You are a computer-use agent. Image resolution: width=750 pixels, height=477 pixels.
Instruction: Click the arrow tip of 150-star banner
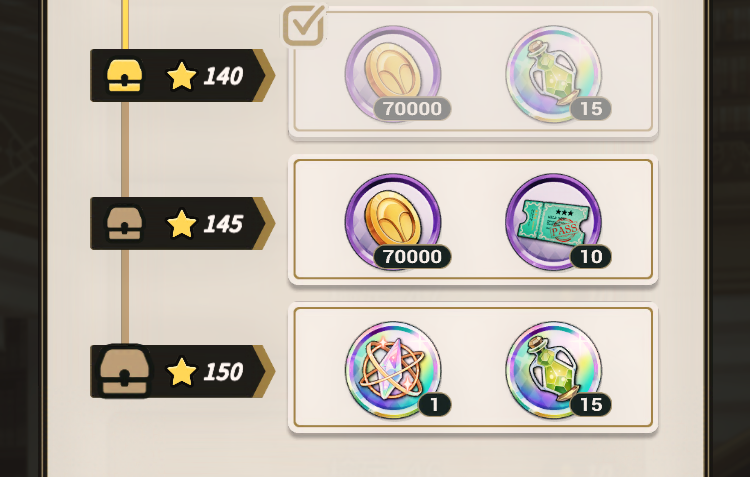point(265,371)
